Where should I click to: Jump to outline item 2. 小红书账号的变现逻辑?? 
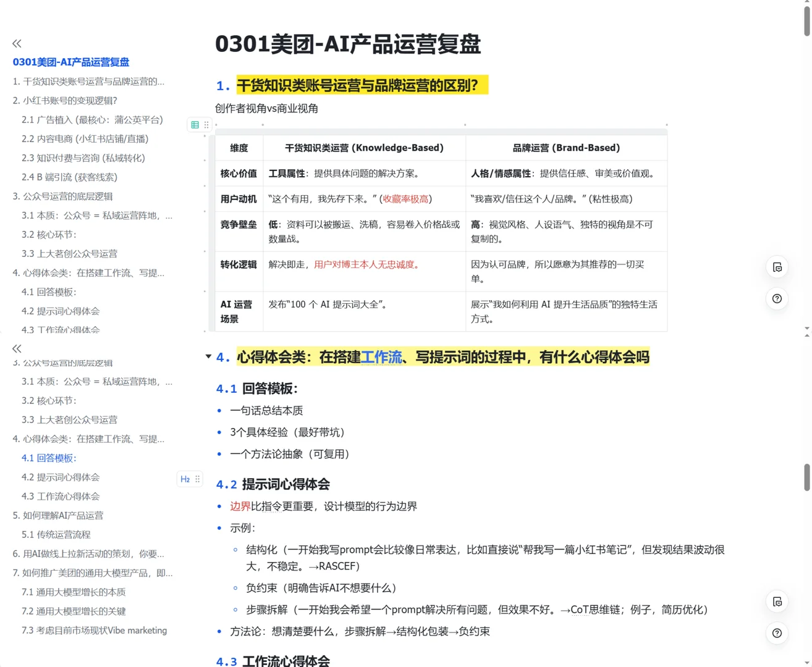point(65,100)
